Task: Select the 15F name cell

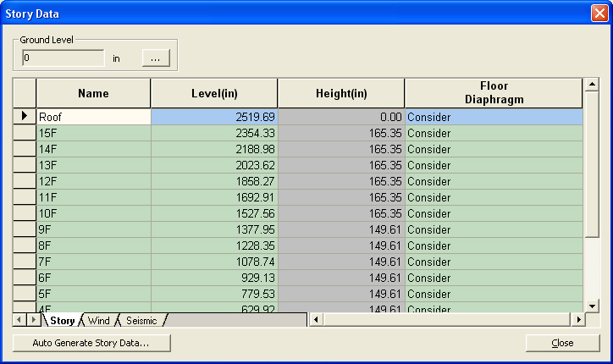Action: coord(93,133)
